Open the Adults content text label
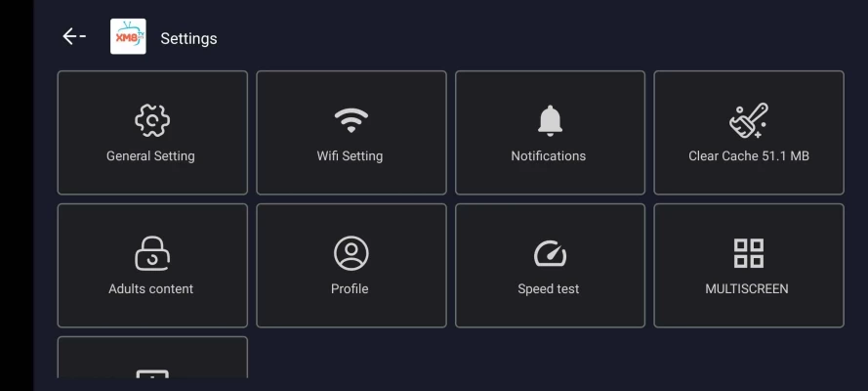 (x=151, y=289)
